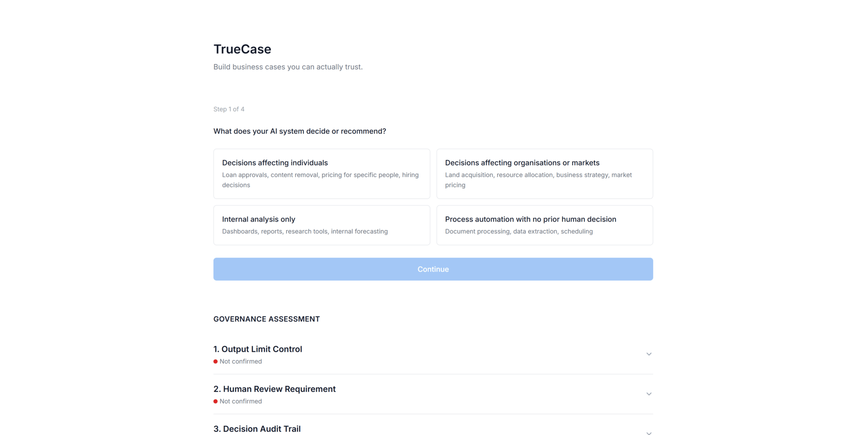Click the "Build business cases" tagline
868x435 pixels.
(x=288, y=67)
